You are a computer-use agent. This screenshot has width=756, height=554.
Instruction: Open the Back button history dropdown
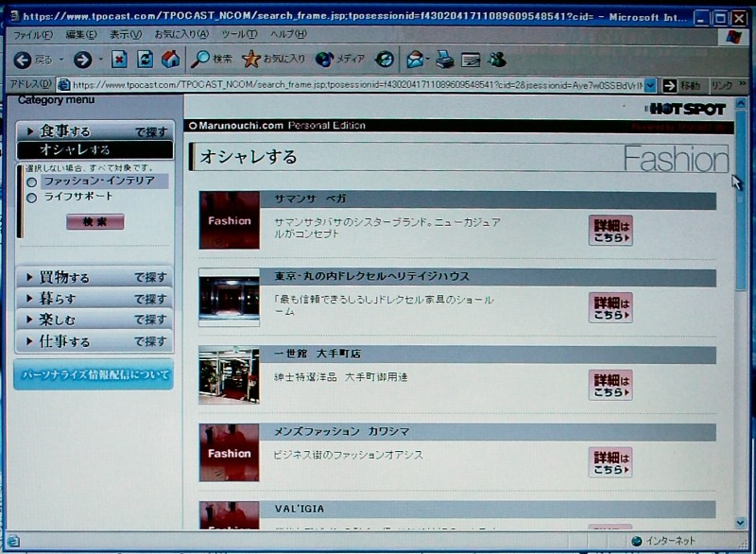pos(61,60)
